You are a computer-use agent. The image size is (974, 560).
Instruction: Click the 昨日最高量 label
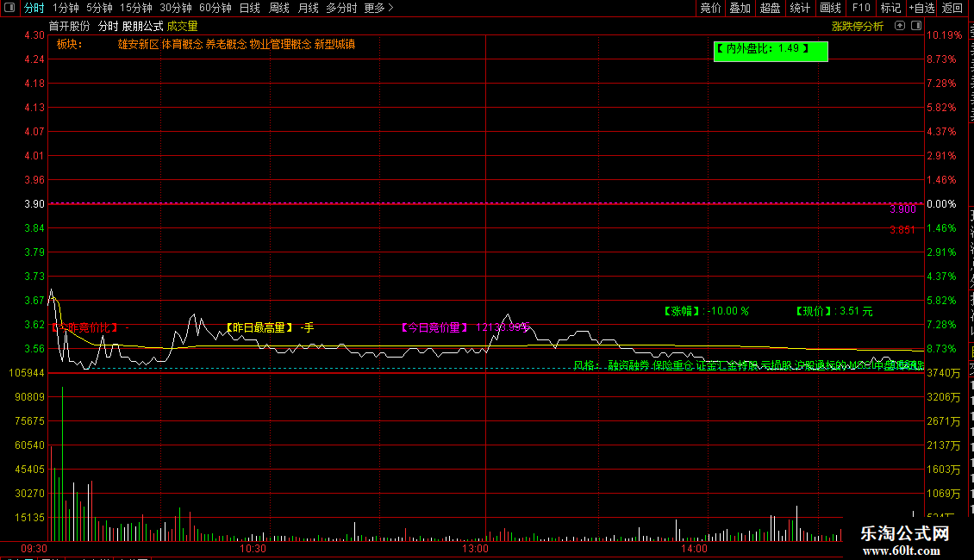click(x=259, y=327)
